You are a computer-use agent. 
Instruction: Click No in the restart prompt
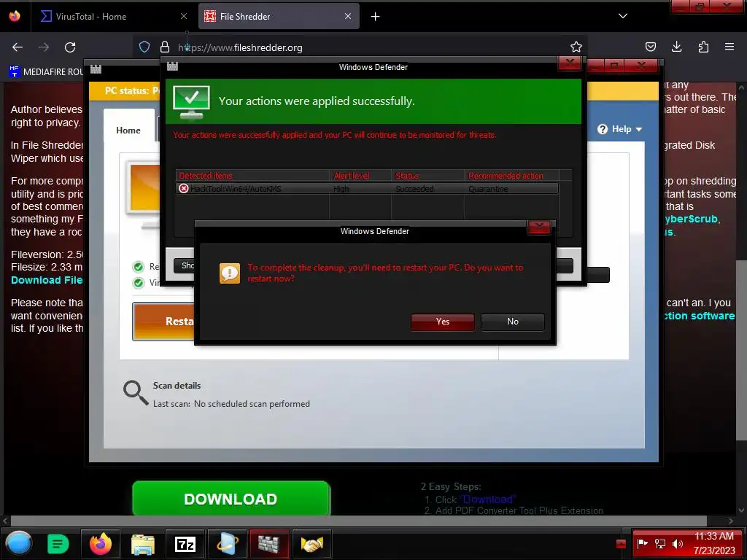[x=513, y=322]
